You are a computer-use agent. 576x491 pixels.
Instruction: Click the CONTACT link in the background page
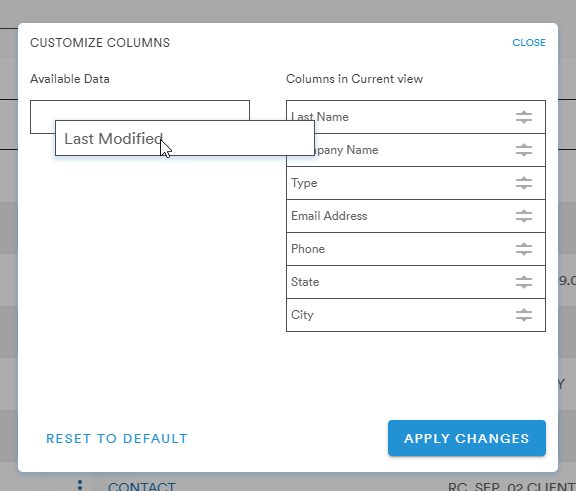(x=142, y=486)
